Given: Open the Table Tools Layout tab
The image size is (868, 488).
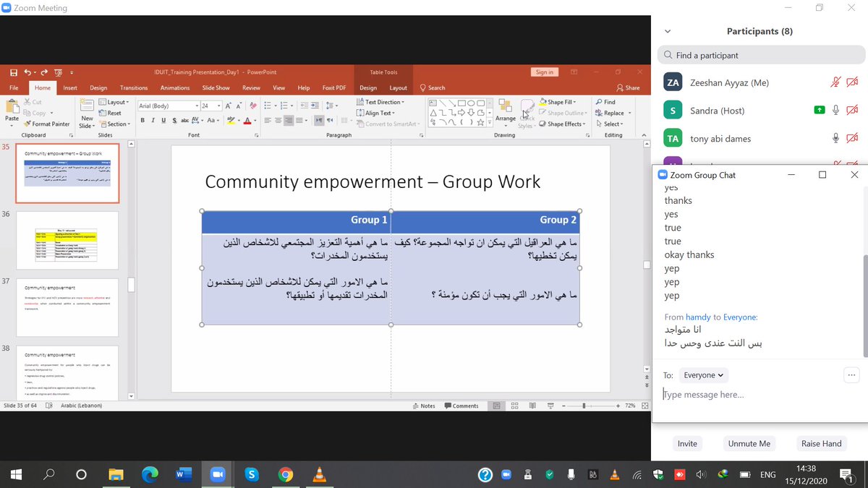Looking at the screenshot, I should click(399, 87).
